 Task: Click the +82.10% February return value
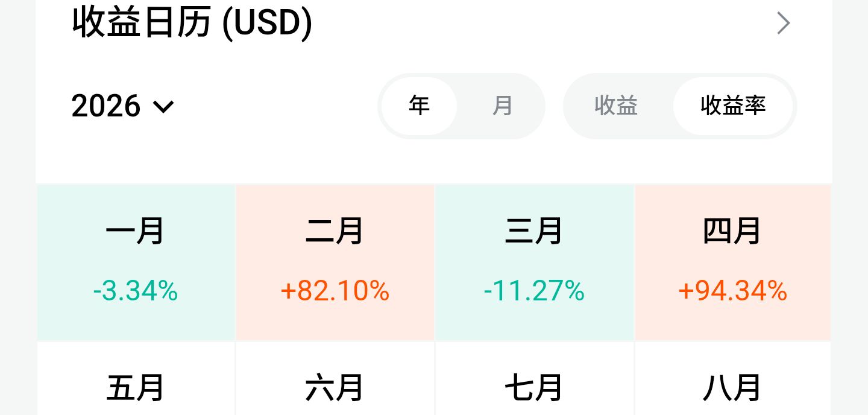point(335,291)
